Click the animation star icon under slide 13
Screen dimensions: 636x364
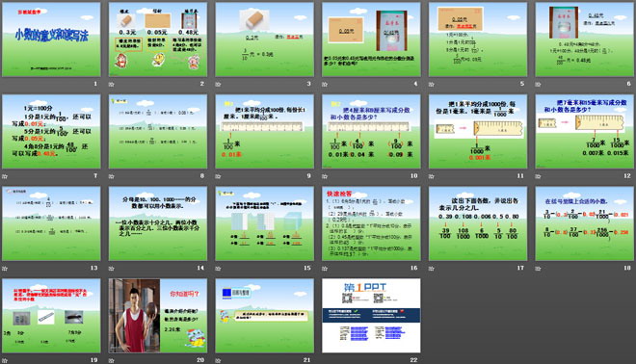tap(5, 269)
